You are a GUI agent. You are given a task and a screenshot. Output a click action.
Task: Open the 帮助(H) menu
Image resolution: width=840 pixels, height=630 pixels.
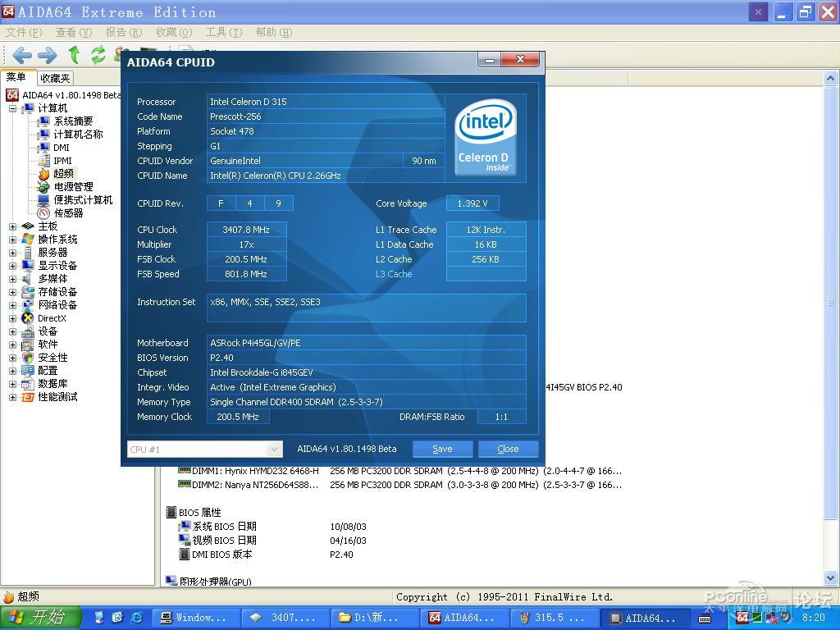pos(274,33)
